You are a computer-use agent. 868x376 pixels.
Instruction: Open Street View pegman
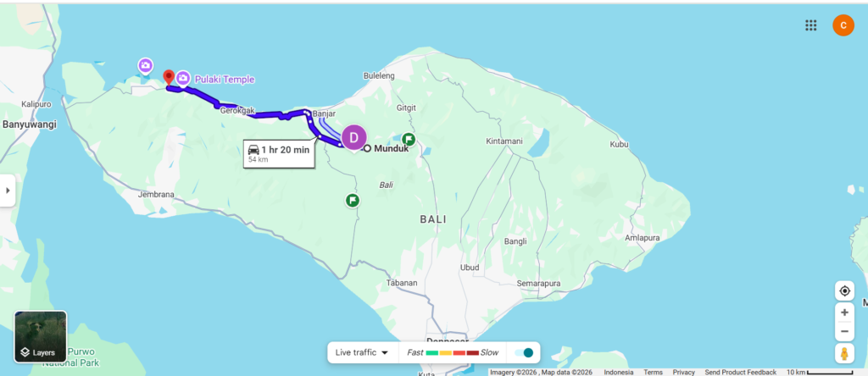pos(844,353)
